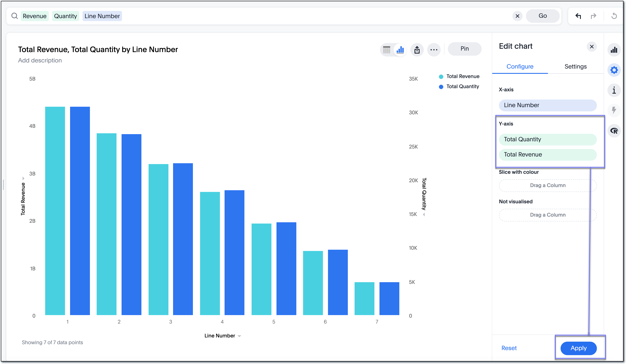Switch to bar chart view icon
The height and width of the screenshot is (364, 626).
point(399,49)
